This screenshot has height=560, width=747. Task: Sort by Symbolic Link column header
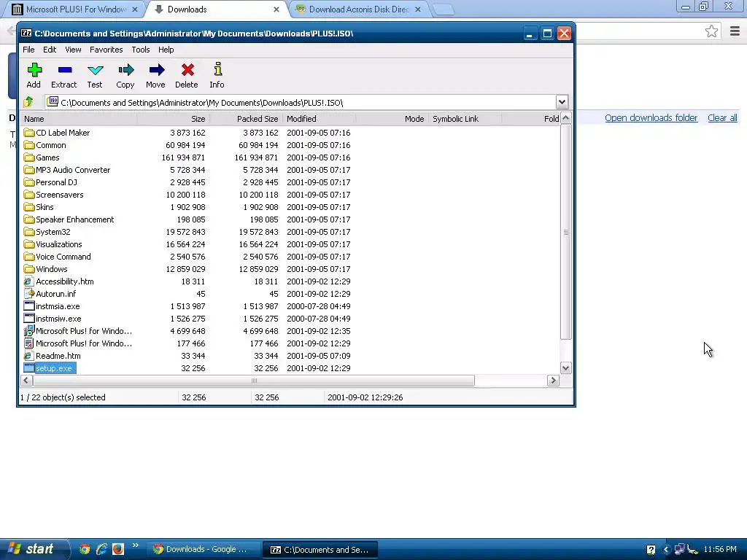pyautogui.click(x=465, y=119)
